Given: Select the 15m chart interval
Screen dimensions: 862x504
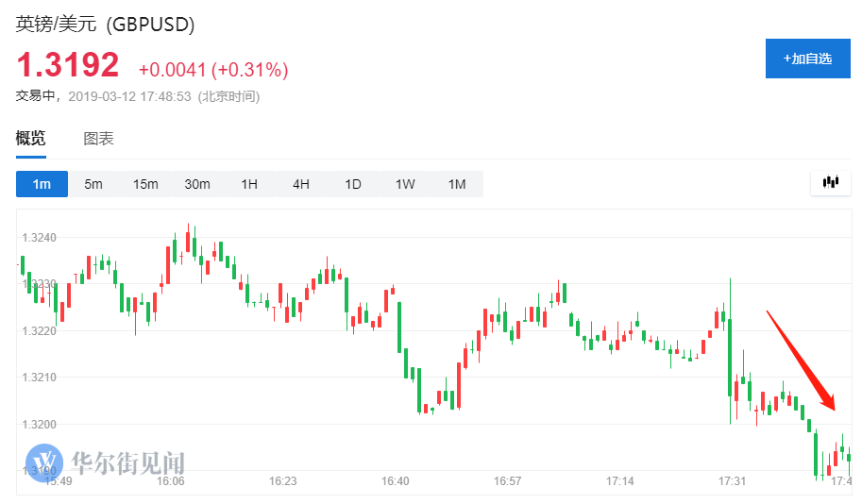Looking at the screenshot, I should [145, 184].
